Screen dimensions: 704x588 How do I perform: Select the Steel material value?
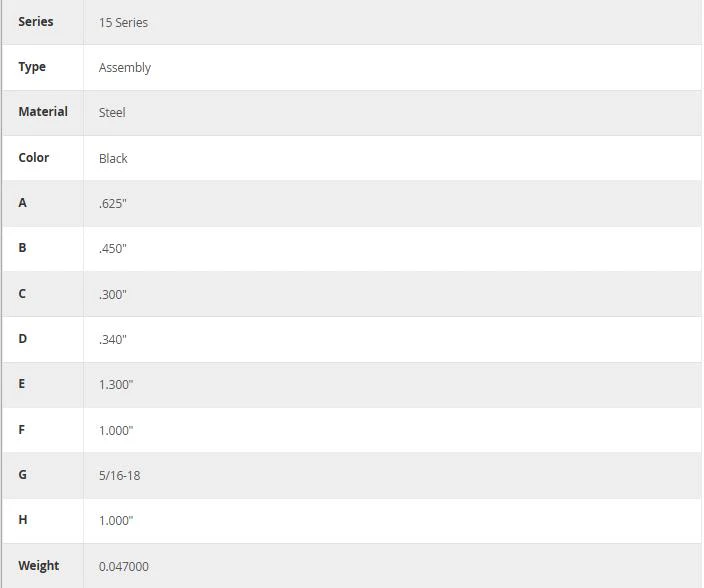click(x=112, y=112)
